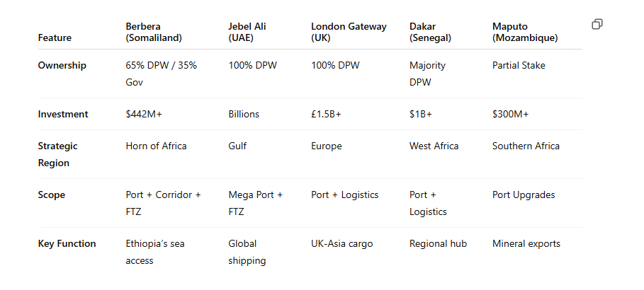Click the UK-Asia cargo cell
The height and width of the screenshot is (290, 644).
point(341,243)
